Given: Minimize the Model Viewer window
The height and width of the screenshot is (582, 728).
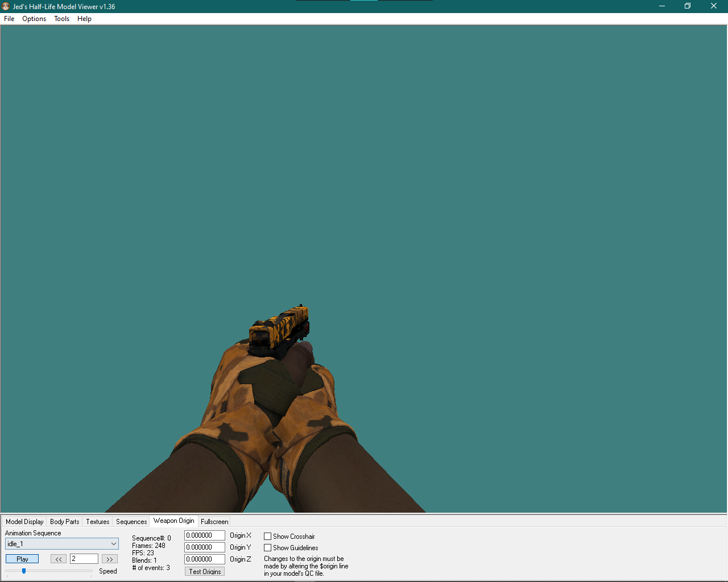Looking at the screenshot, I should tap(662, 6).
